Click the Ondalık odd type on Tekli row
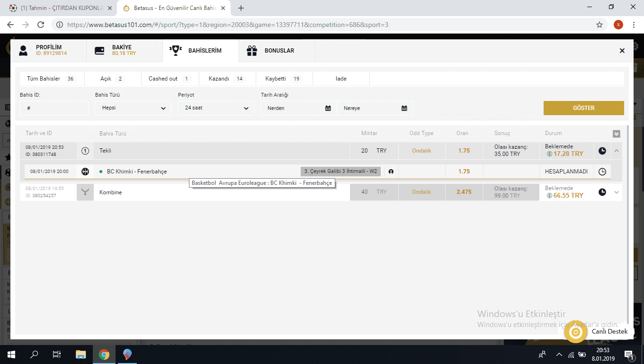 click(421, 151)
